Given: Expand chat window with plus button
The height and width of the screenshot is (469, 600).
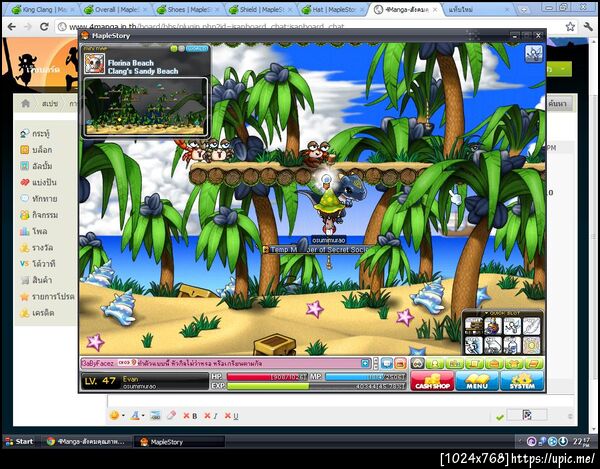Looking at the screenshot, I should click(x=365, y=363).
